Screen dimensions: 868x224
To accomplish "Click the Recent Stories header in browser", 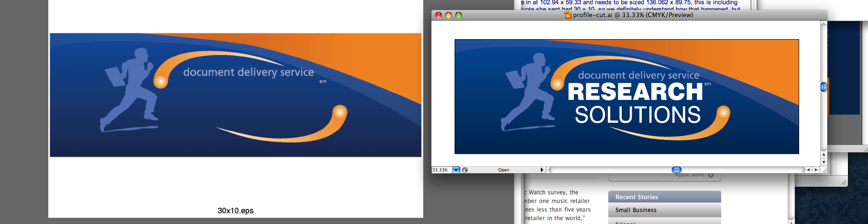I will point(664,197).
